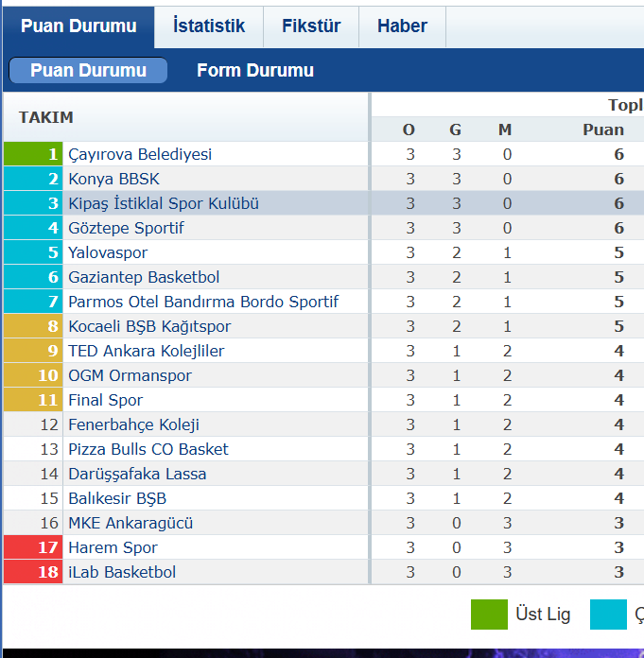
Task: Switch to the Fikstür tab
Action: 311,26
